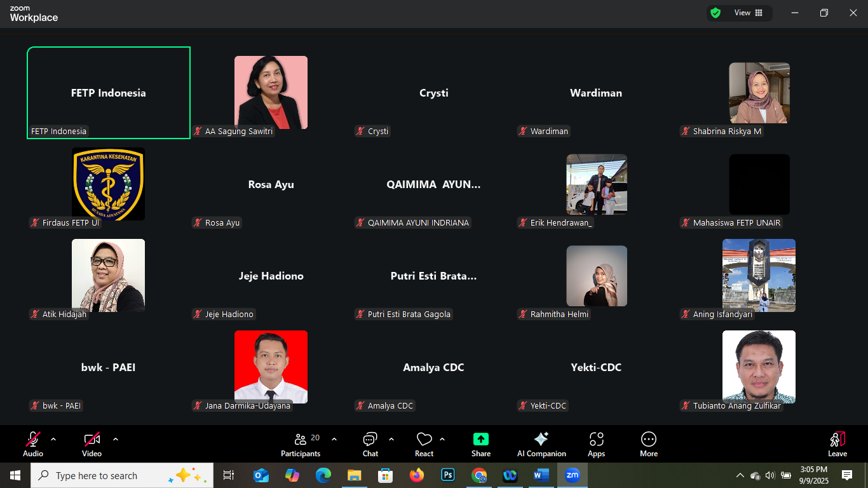Image resolution: width=868 pixels, height=488 pixels.
Task: Click the black Mahasiswa FETP UNAIR tile
Action: 759,184
